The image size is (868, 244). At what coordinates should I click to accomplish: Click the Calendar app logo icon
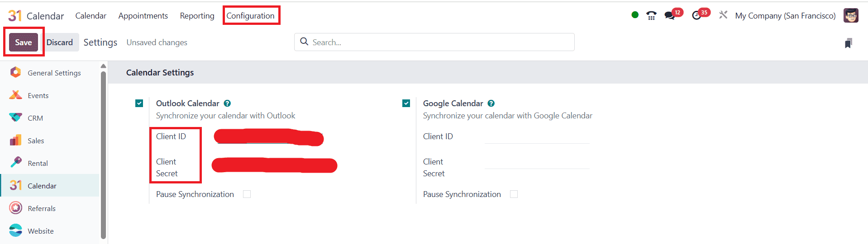(x=15, y=16)
